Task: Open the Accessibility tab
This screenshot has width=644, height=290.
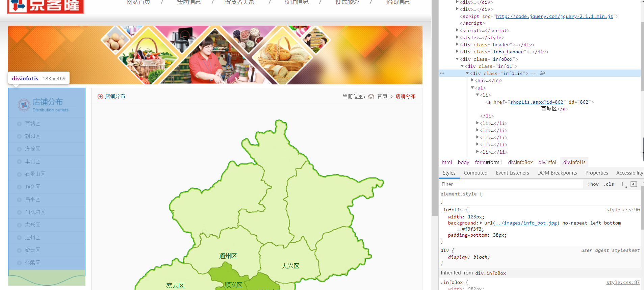Action: [x=629, y=173]
